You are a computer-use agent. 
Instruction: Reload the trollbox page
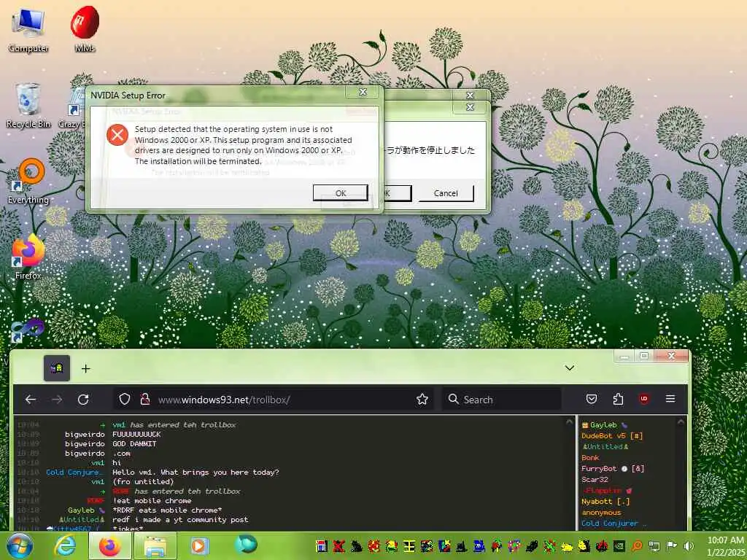coord(83,399)
